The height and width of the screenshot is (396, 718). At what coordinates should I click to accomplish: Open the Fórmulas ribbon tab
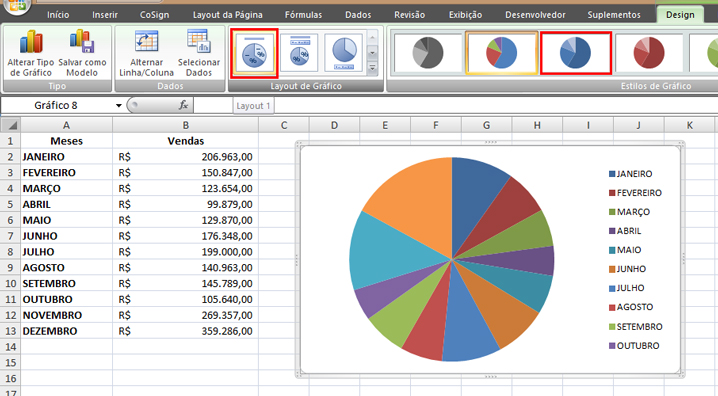point(303,15)
